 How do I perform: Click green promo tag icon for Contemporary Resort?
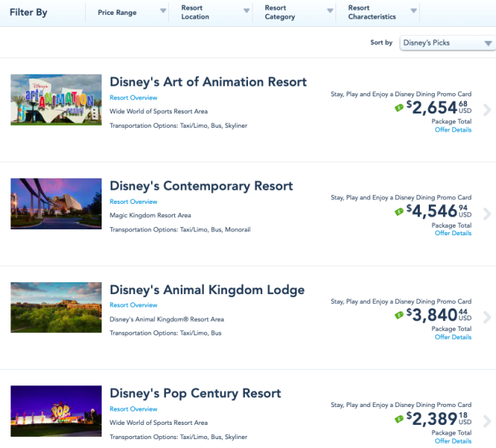coord(399,211)
